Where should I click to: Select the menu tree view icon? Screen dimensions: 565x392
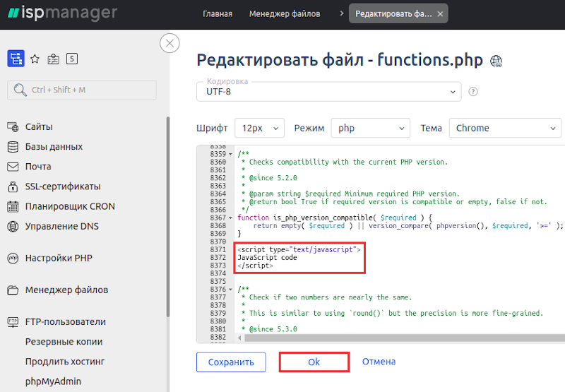point(16,59)
